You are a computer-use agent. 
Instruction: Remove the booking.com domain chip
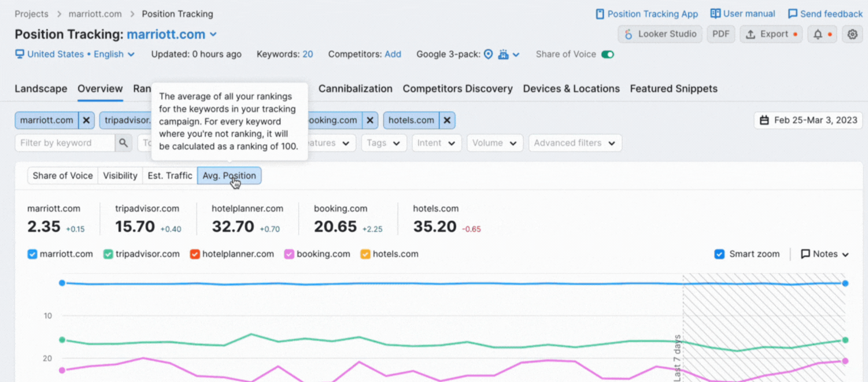(x=370, y=120)
